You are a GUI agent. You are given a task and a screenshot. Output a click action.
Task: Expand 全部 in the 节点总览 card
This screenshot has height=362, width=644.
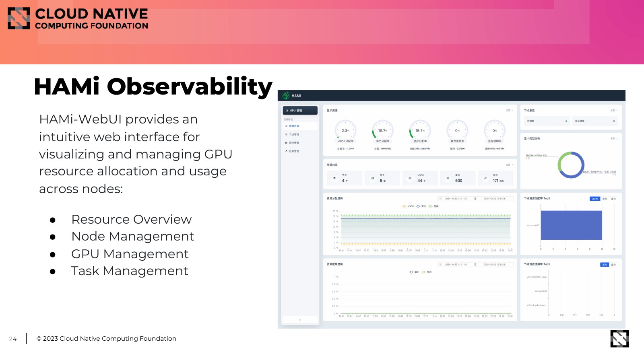tap(614, 110)
